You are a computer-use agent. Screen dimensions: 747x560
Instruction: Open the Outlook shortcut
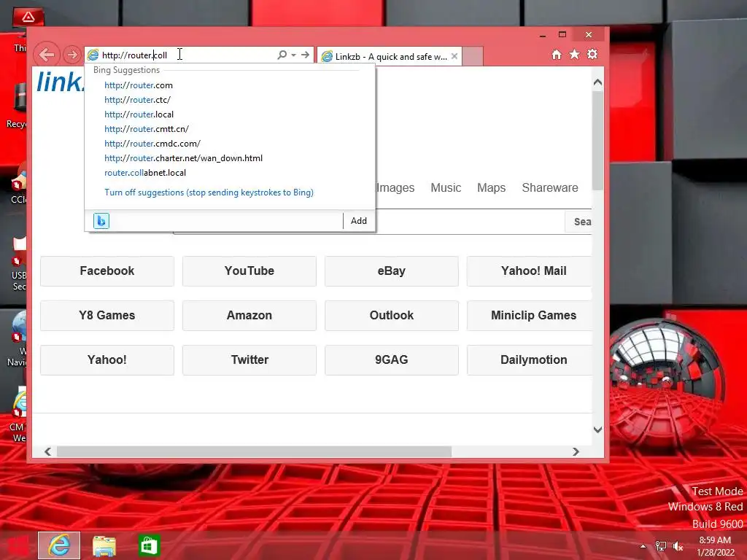(x=392, y=315)
